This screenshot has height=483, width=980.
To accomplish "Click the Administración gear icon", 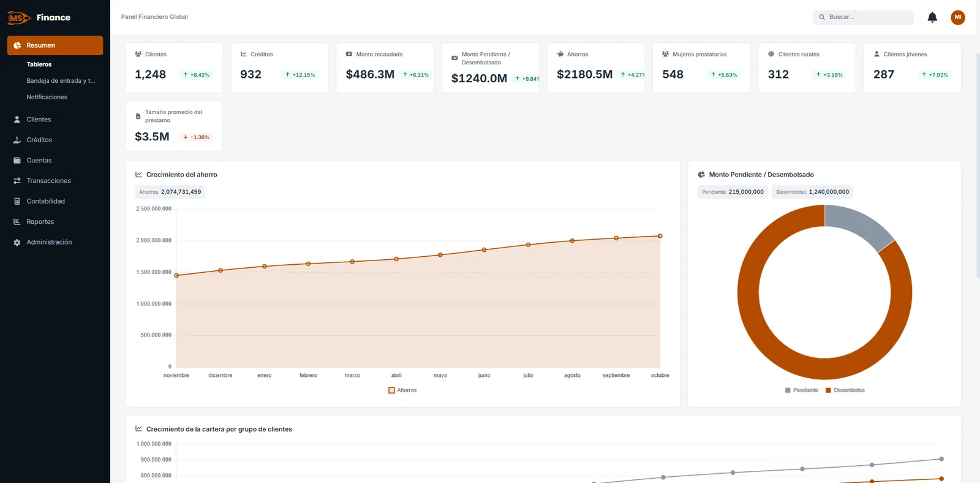I will (17, 242).
